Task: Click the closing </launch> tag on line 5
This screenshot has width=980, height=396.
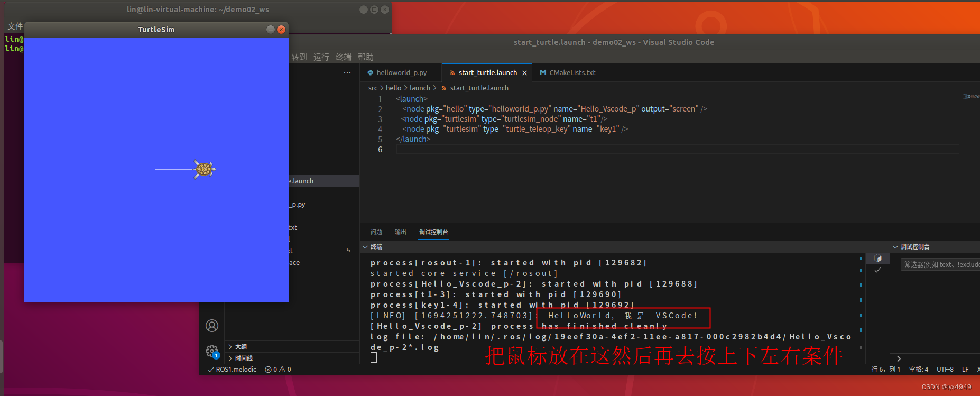Action: pos(413,139)
